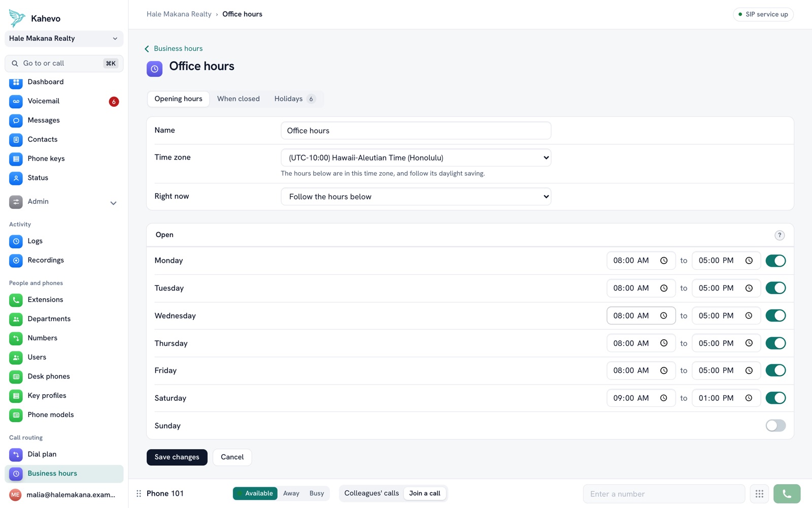Open the Logs clock icon
Image resolution: width=812 pixels, height=508 pixels.
pyautogui.click(x=16, y=241)
